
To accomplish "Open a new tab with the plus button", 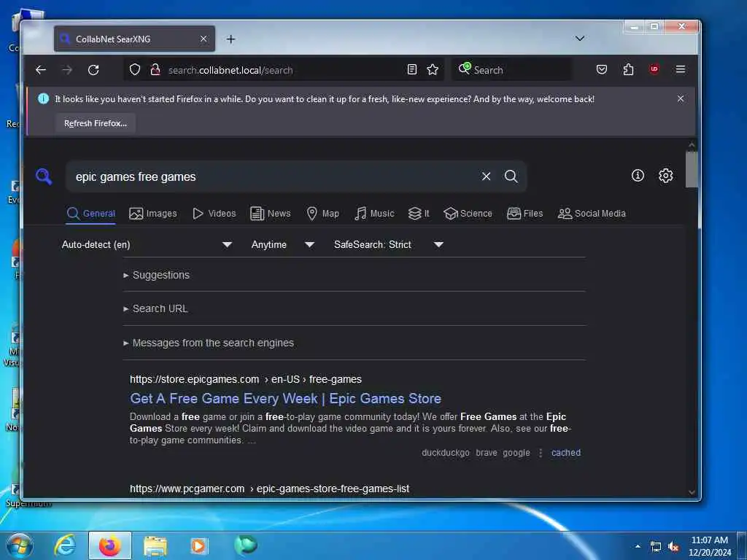I will coord(231,39).
